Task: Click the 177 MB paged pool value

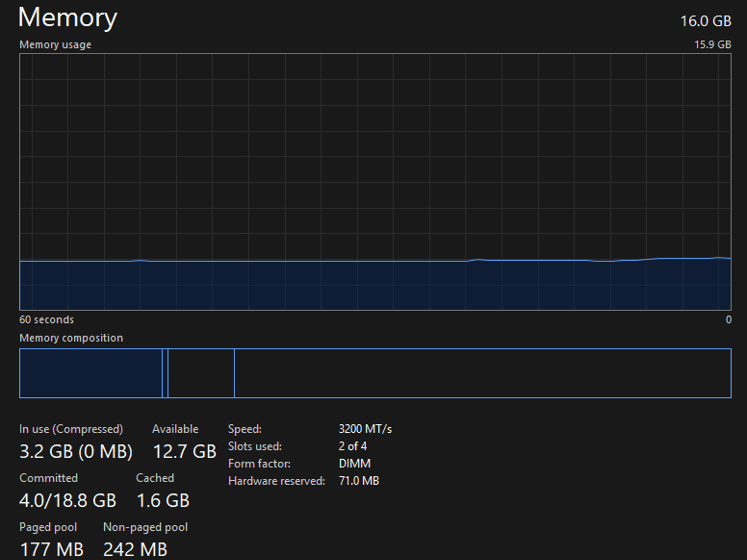Action: [x=52, y=549]
